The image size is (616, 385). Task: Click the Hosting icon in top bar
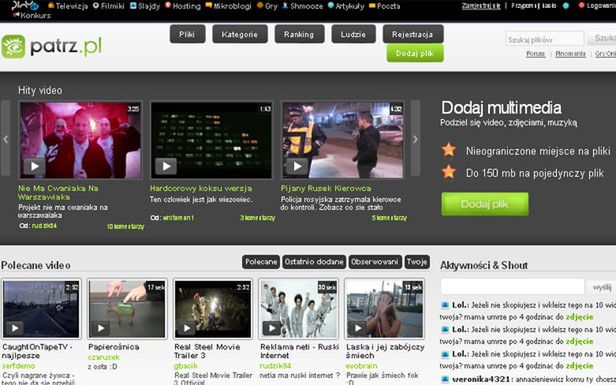(x=168, y=6)
